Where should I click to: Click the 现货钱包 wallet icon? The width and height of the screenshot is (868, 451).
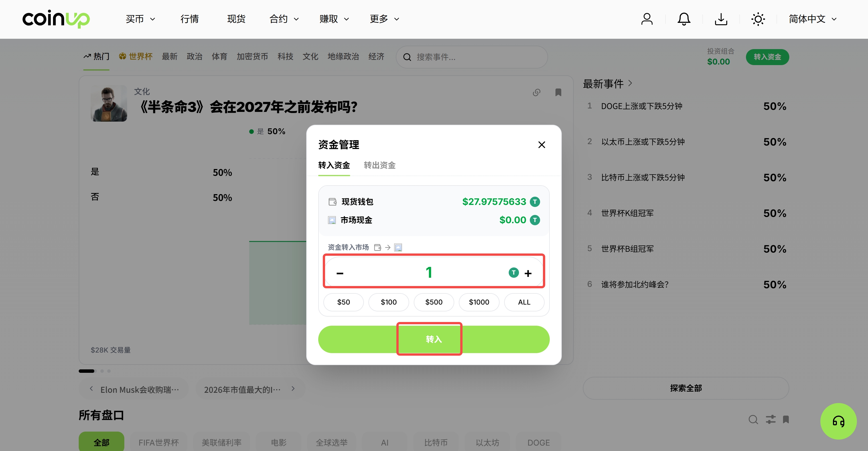[332, 202]
